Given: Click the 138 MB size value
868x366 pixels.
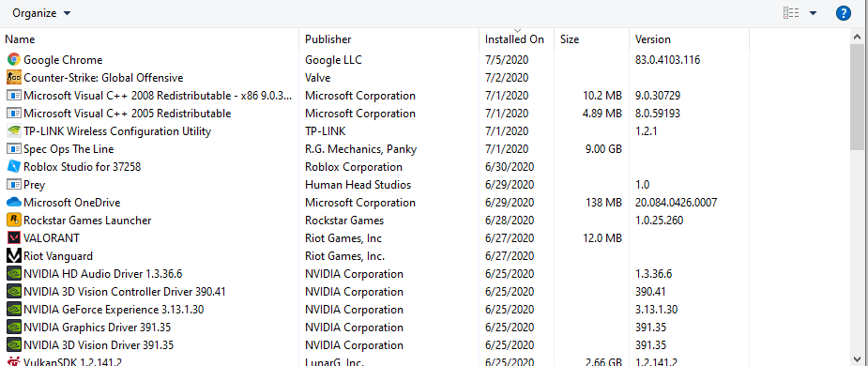Looking at the screenshot, I should coord(604,203).
